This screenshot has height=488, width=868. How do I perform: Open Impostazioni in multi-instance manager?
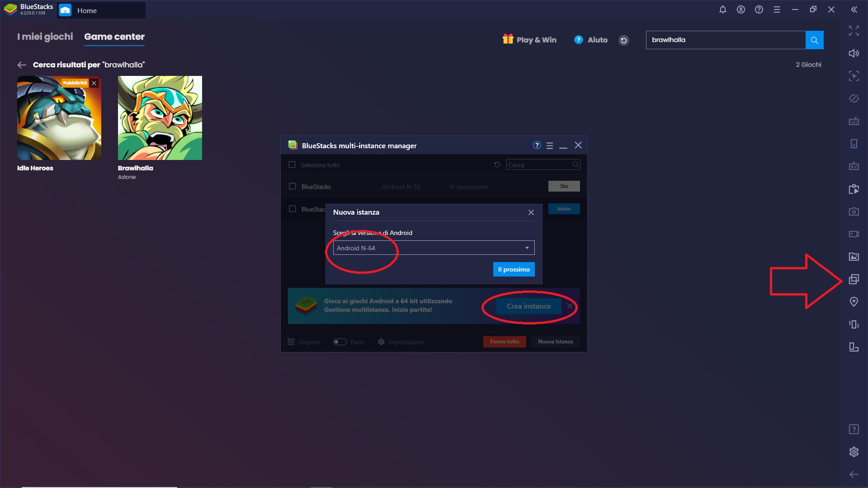tap(401, 342)
